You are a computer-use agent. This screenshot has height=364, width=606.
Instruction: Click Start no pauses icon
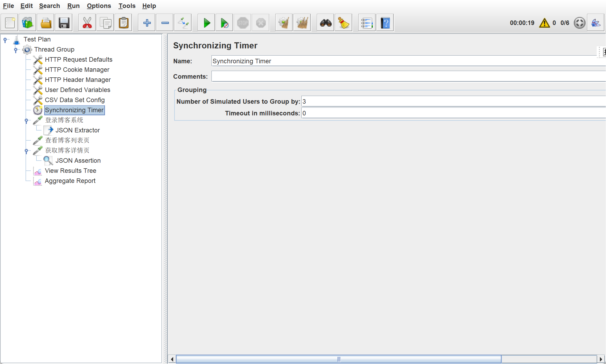(x=224, y=23)
